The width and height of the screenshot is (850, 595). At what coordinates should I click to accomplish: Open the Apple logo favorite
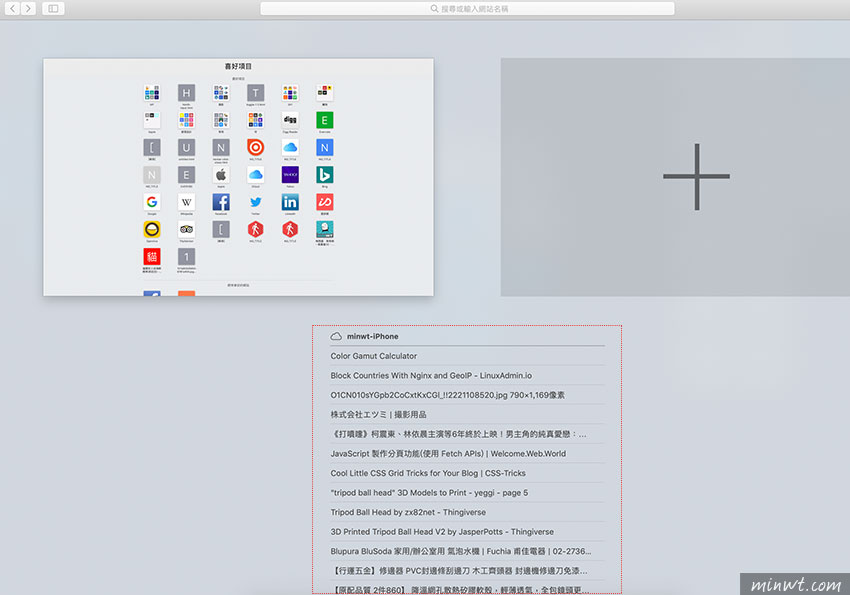(221, 175)
